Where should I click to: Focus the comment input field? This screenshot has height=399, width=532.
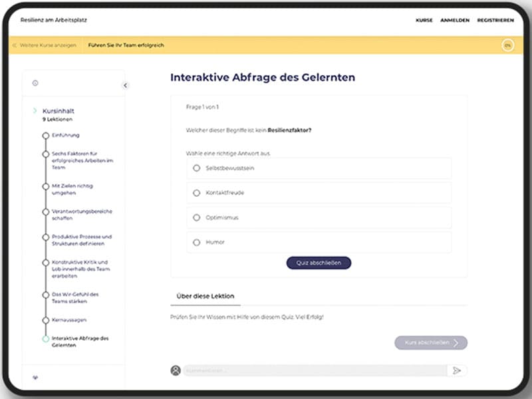coord(313,370)
